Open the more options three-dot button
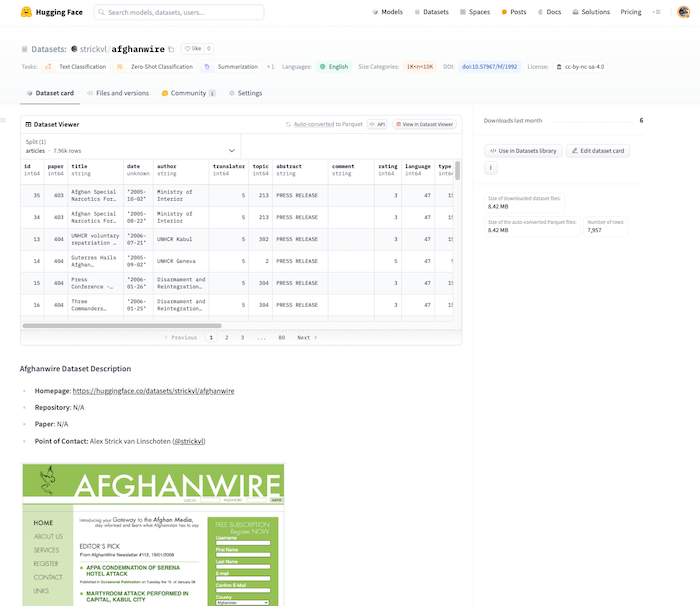700x606 pixels. click(491, 168)
